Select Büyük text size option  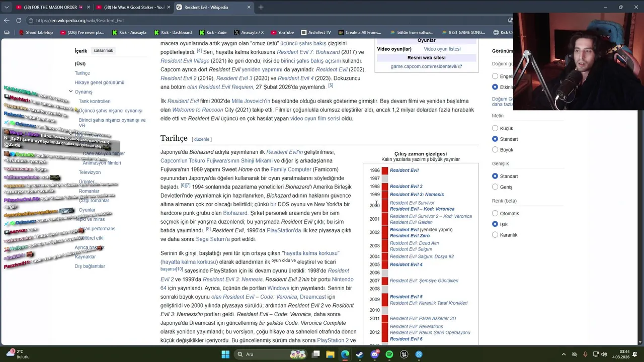[495, 149]
